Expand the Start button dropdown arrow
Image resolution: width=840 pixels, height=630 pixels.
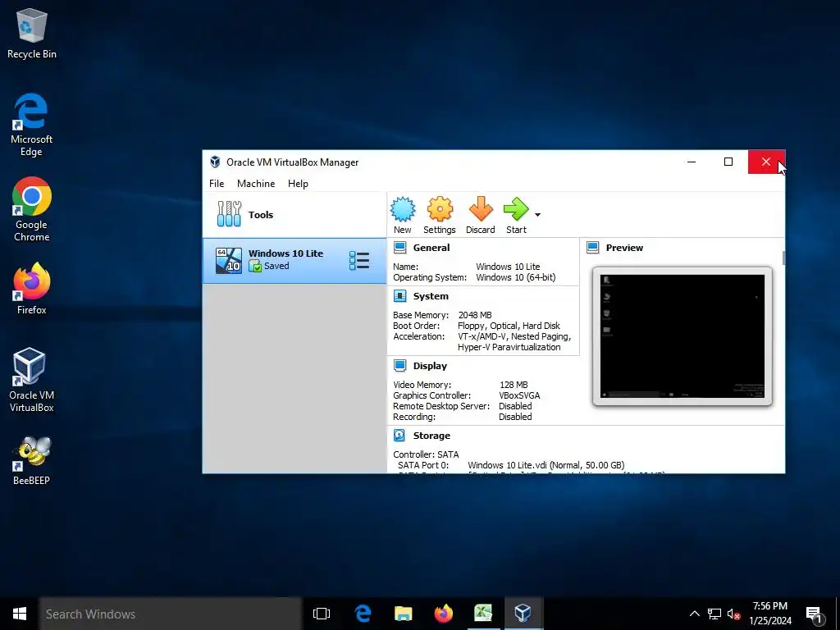(x=537, y=215)
